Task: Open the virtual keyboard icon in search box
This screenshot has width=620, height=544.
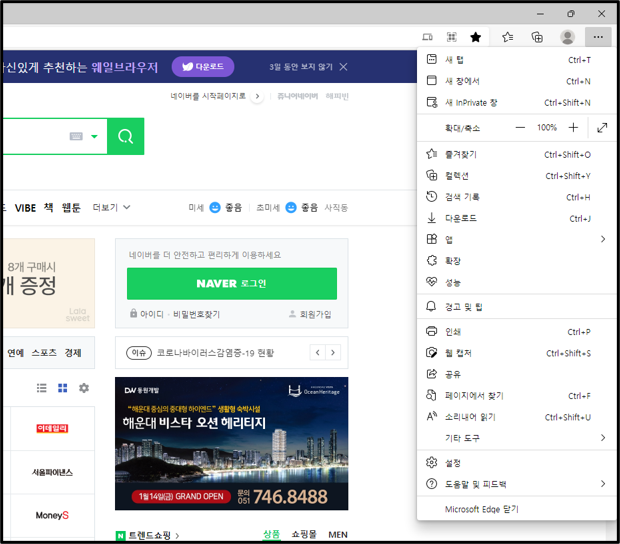Action: (x=76, y=136)
